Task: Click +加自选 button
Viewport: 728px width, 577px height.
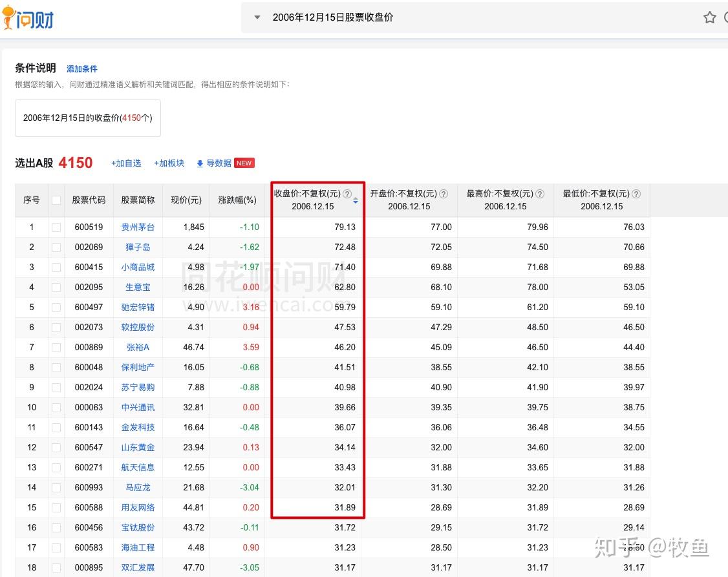Action: (126, 163)
